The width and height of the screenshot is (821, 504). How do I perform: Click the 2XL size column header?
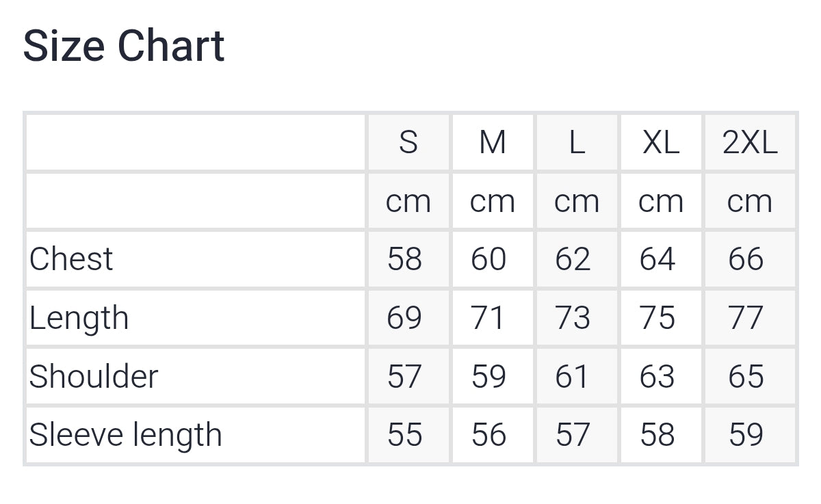(x=750, y=142)
